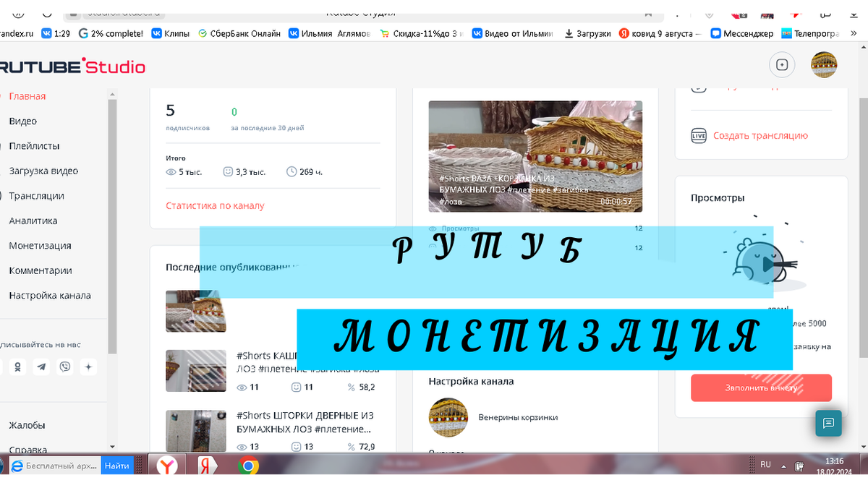Screen dimensions: 868x488
Task: Open the red Yandex Я taskbar icon
Action: coord(207,466)
